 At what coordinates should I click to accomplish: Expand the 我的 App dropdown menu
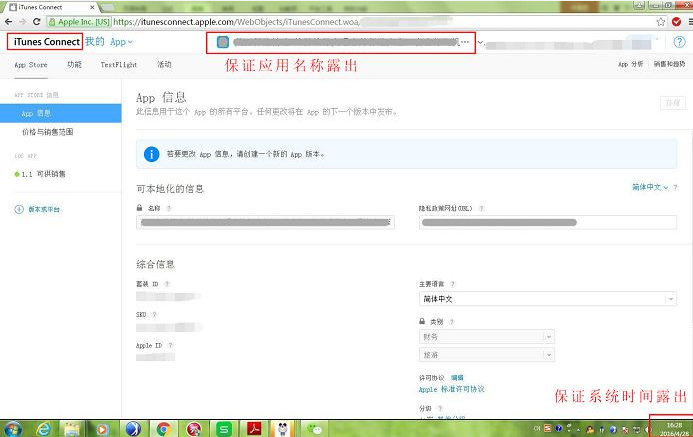tap(109, 42)
